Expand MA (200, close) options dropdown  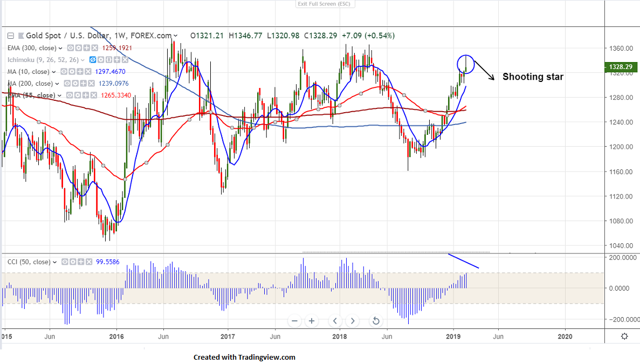point(57,84)
